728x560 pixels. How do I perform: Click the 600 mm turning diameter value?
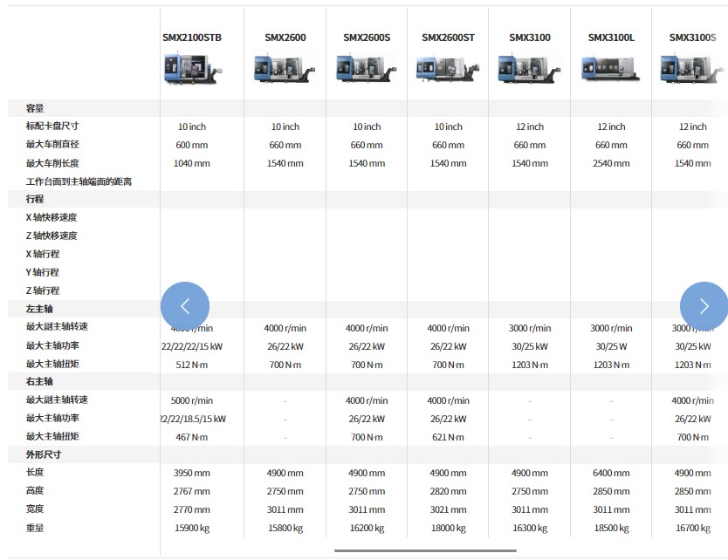point(192,145)
